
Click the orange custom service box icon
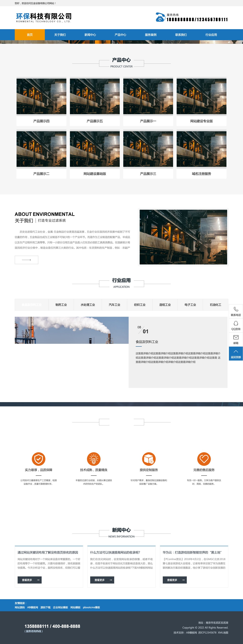(149, 459)
